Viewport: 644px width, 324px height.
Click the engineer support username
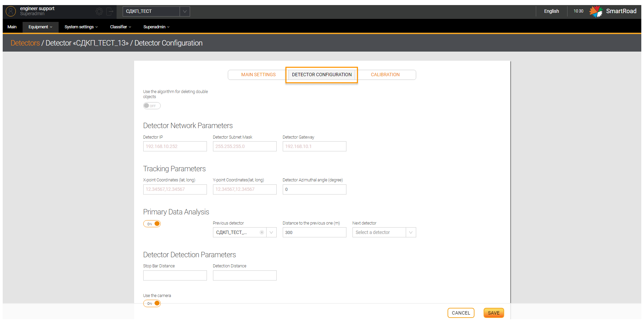pyautogui.click(x=37, y=8)
